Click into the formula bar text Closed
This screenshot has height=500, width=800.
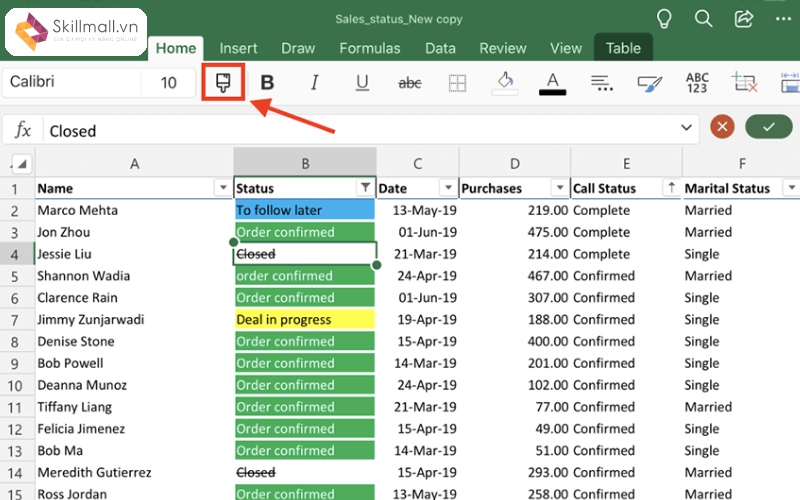(72, 131)
